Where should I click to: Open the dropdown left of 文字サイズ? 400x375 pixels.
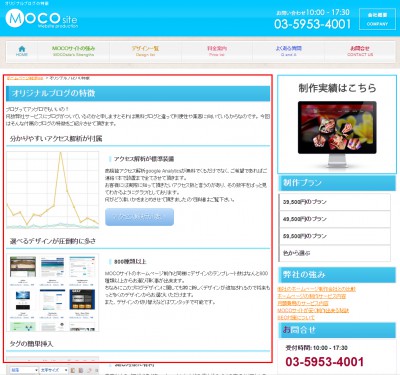coord(24,370)
